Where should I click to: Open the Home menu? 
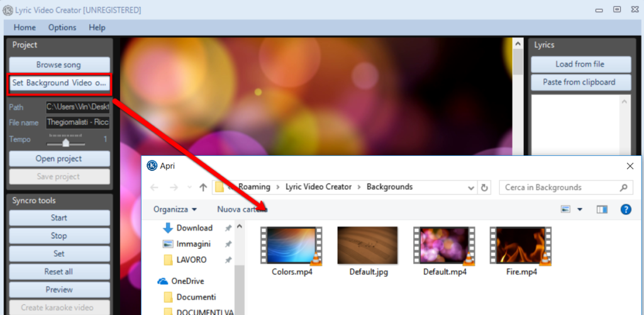pyautogui.click(x=25, y=28)
